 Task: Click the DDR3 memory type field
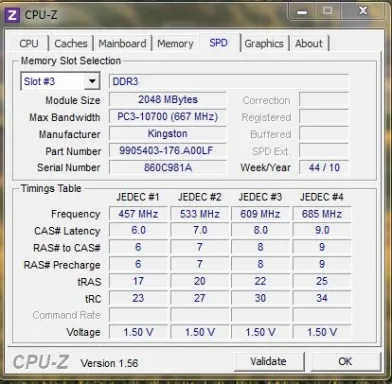coord(229,82)
